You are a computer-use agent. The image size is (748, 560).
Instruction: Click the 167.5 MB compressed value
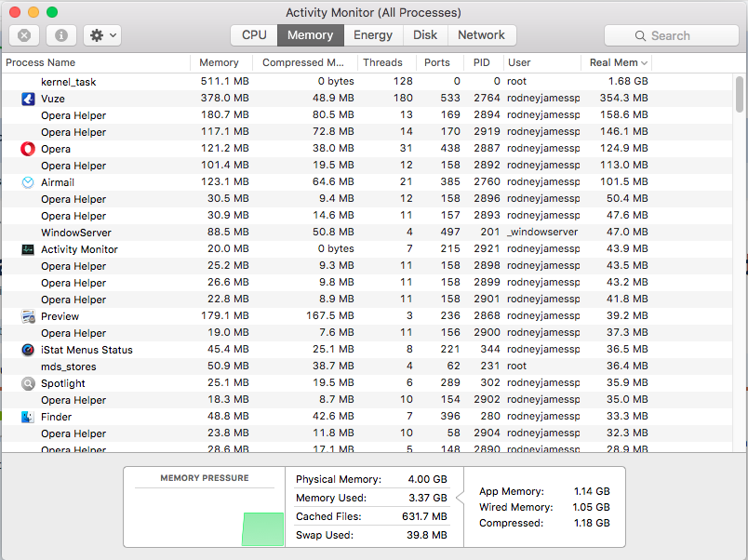click(329, 315)
